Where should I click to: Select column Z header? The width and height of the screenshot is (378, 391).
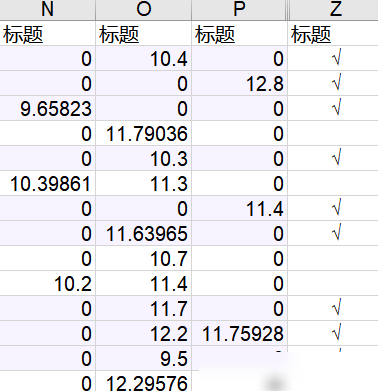click(x=334, y=9)
